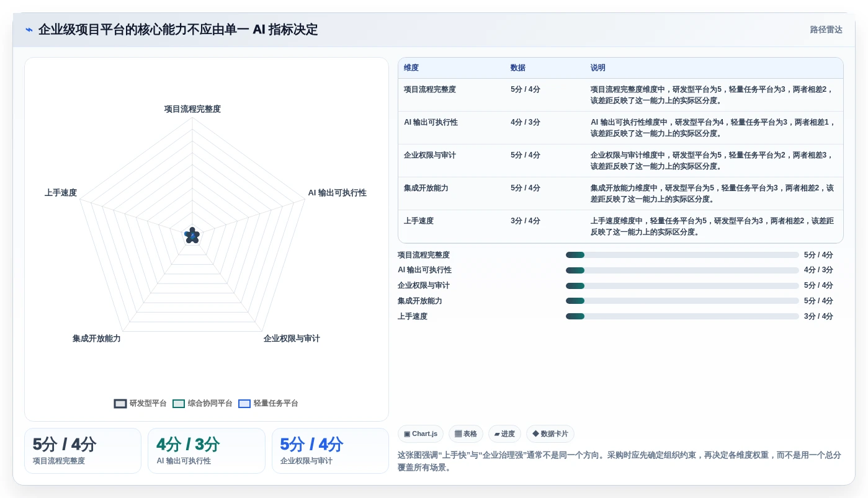Click 企业权限与审计 progress bar
The image size is (868, 498).
point(682,286)
